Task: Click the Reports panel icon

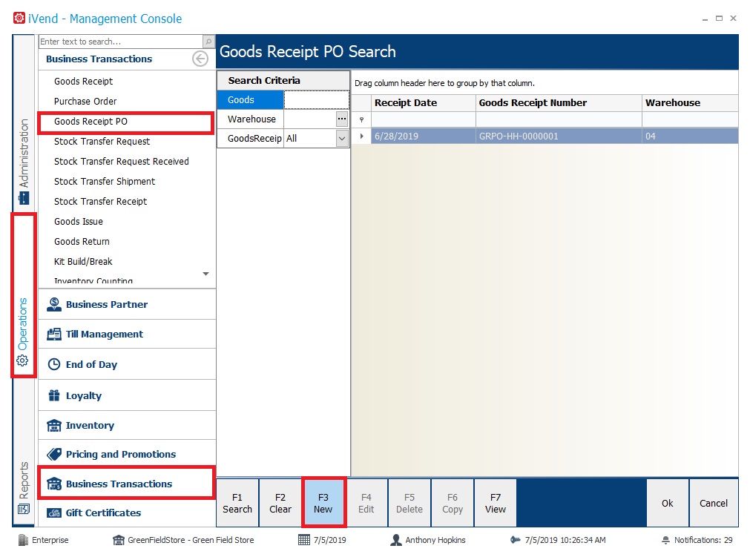Action: (x=24, y=509)
